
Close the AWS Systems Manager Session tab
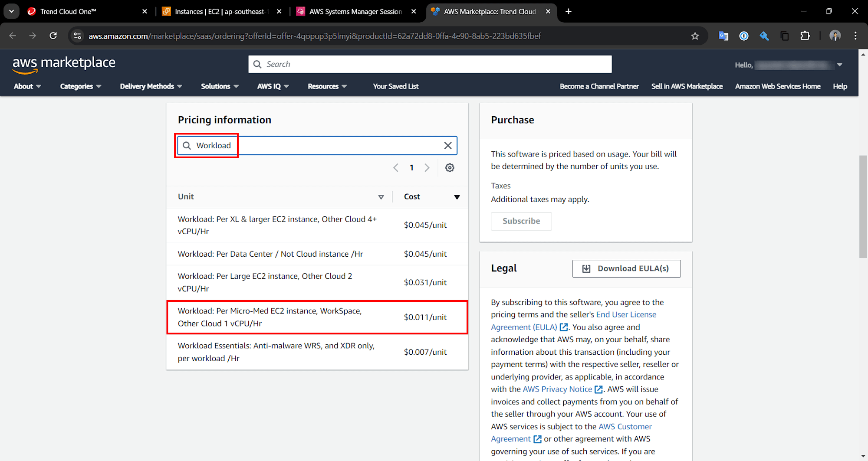tap(414, 11)
